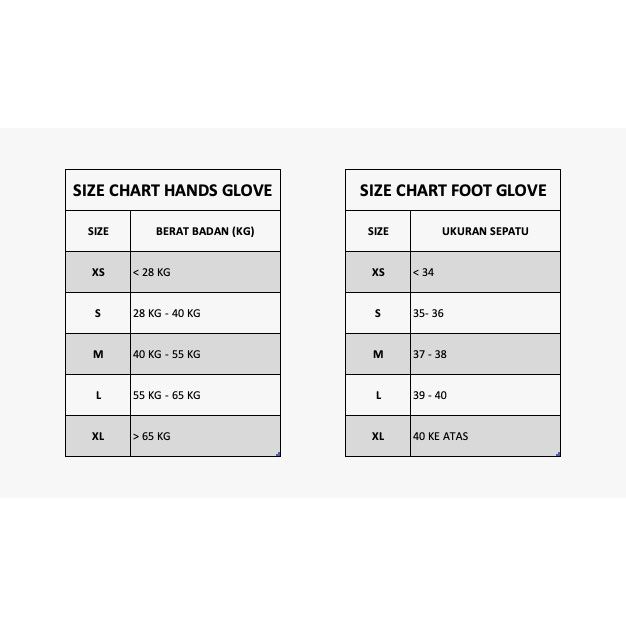Click the "SIZE CHART HANDS GLOVE" title cell
The image size is (626, 626).
click(x=172, y=190)
